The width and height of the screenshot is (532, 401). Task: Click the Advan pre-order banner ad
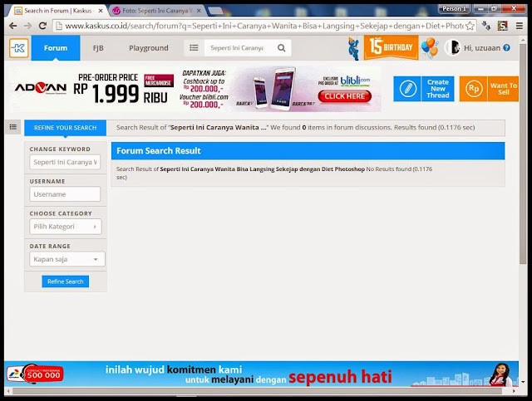click(195, 89)
